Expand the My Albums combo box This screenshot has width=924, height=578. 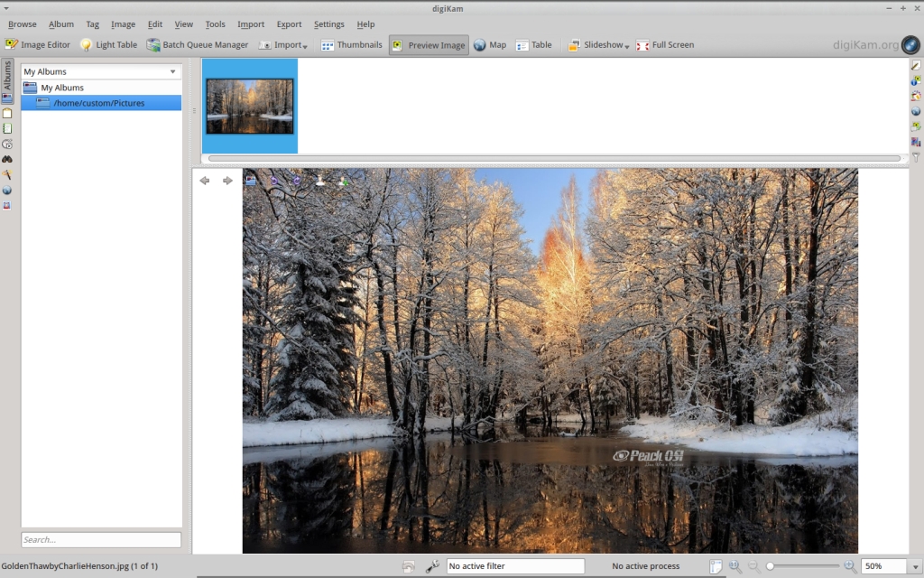pyautogui.click(x=101, y=71)
